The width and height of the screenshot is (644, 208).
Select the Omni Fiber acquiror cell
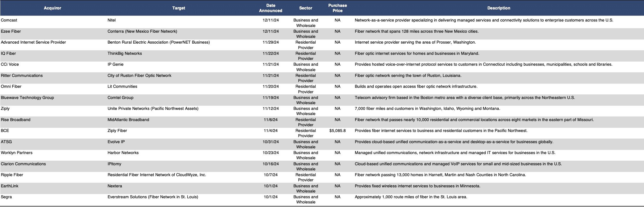pos(11,86)
